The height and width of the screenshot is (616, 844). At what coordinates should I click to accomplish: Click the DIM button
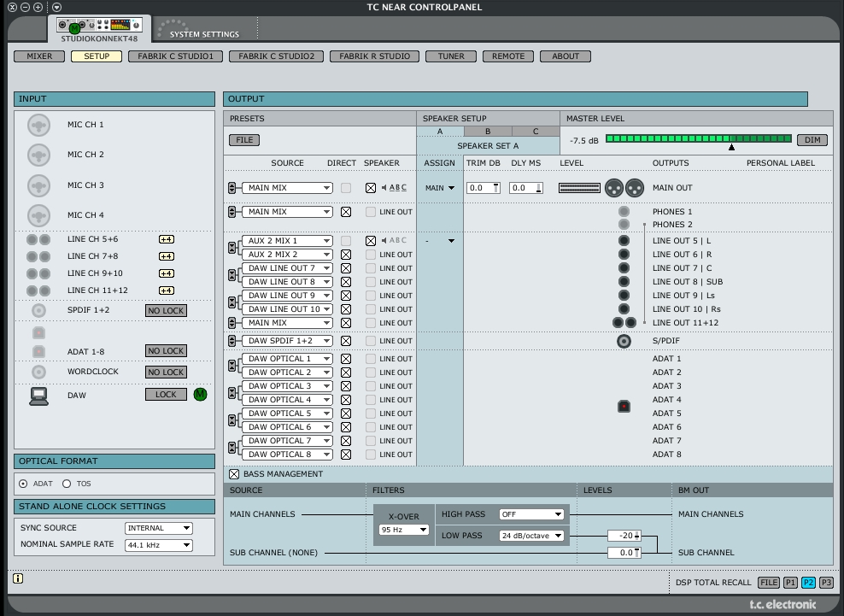pos(812,140)
